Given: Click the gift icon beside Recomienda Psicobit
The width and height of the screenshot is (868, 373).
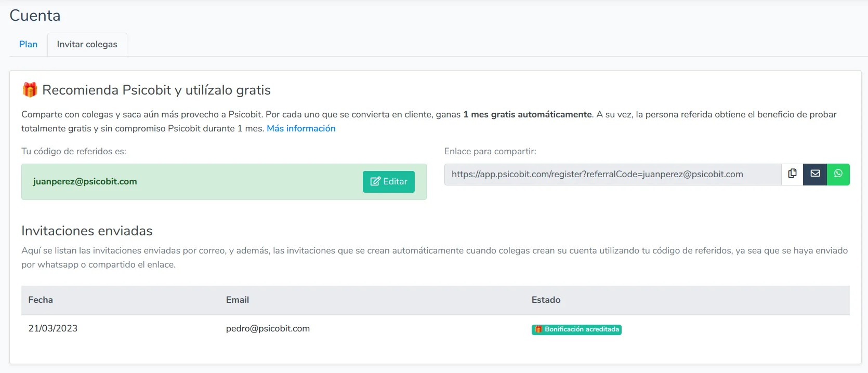Looking at the screenshot, I should [x=30, y=90].
